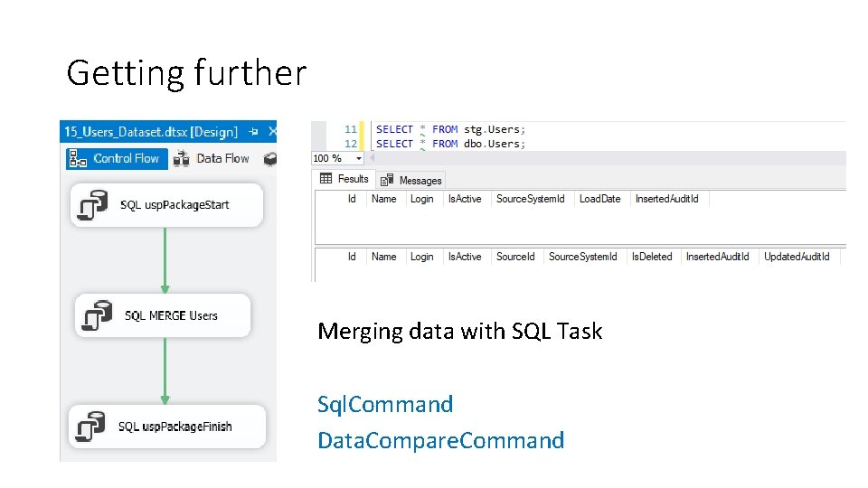Click the Name header in first result grid

(383, 199)
